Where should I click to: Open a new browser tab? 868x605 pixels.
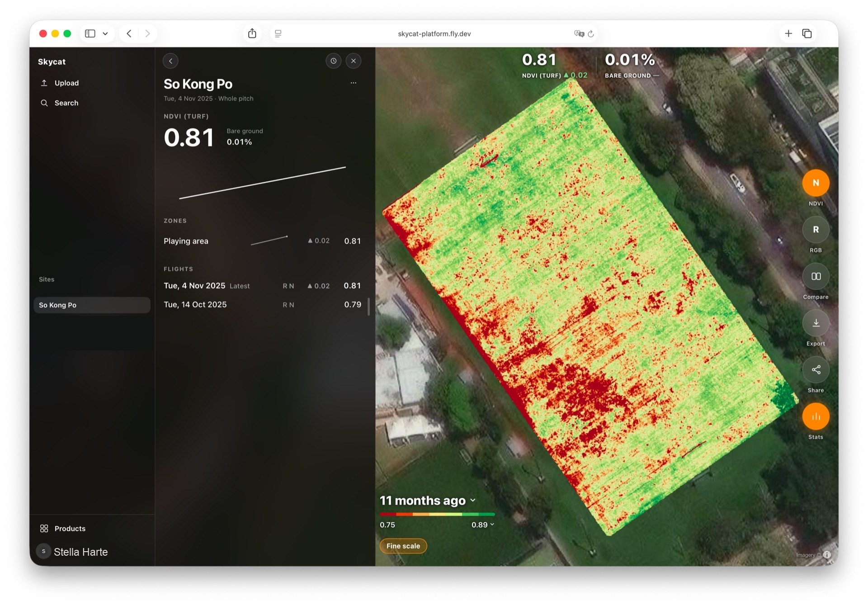tap(788, 33)
